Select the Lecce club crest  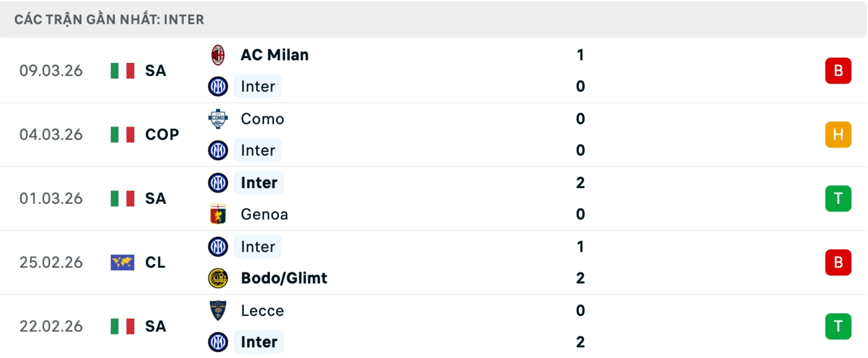click(x=218, y=310)
